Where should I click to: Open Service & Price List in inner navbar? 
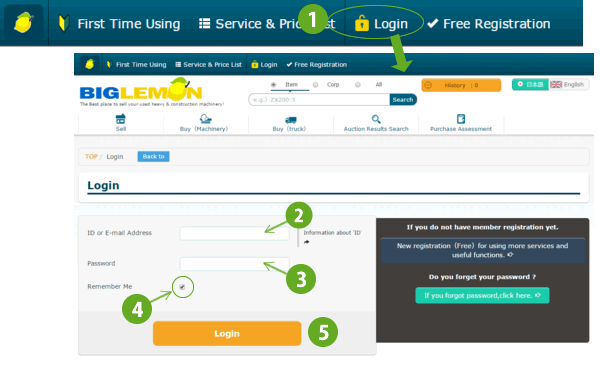point(209,65)
